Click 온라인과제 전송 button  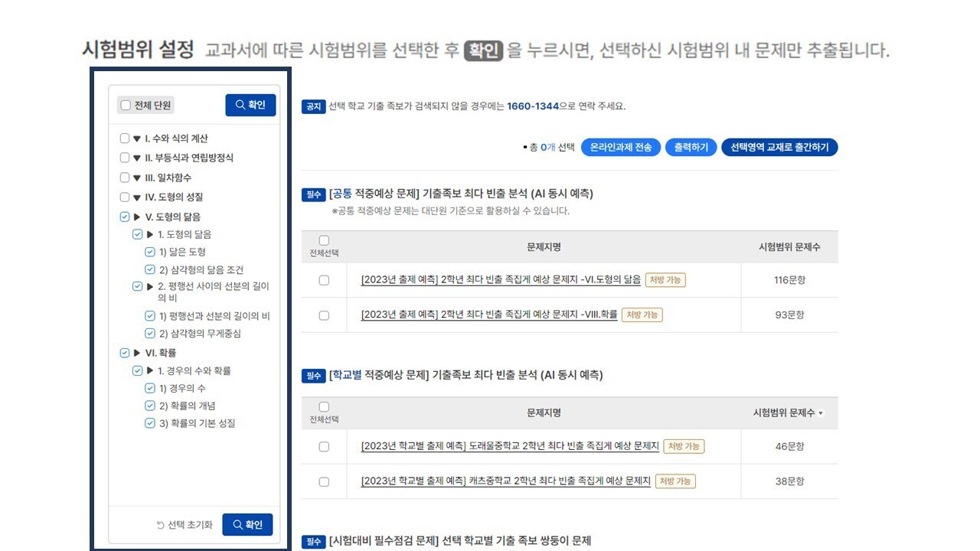tap(621, 147)
